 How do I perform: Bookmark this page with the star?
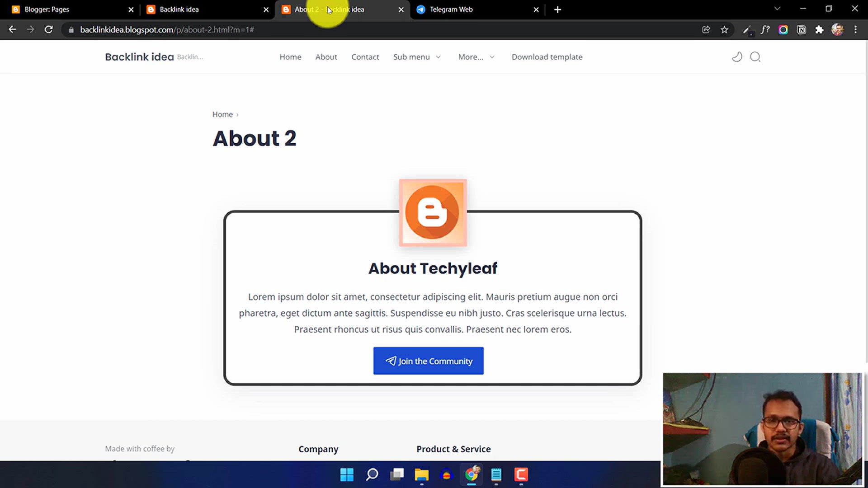[x=724, y=30]
